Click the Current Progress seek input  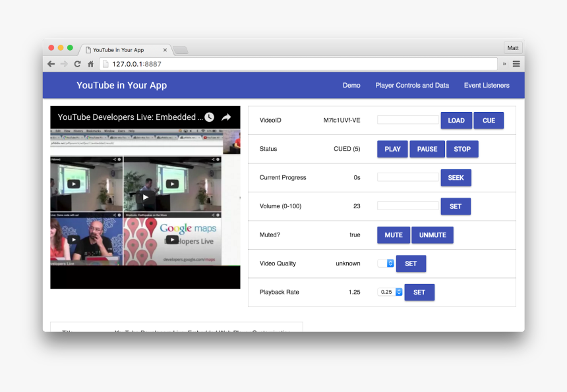click(408, 177)
